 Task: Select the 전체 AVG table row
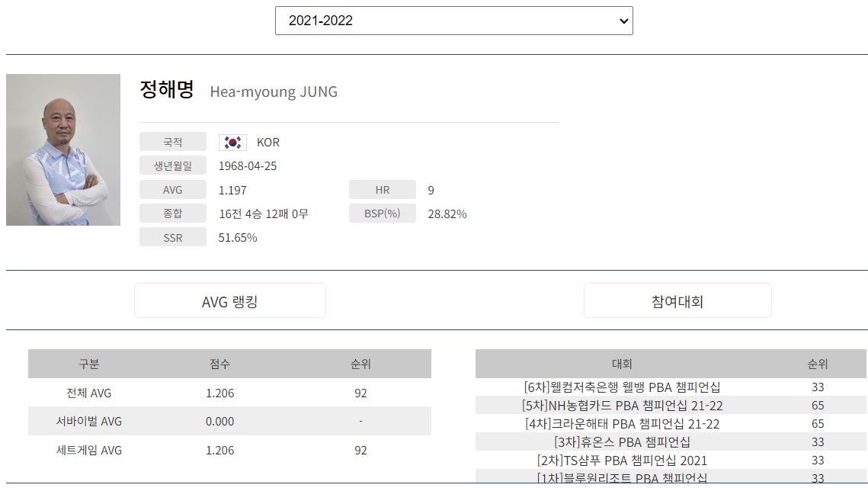tap(229, 393)
